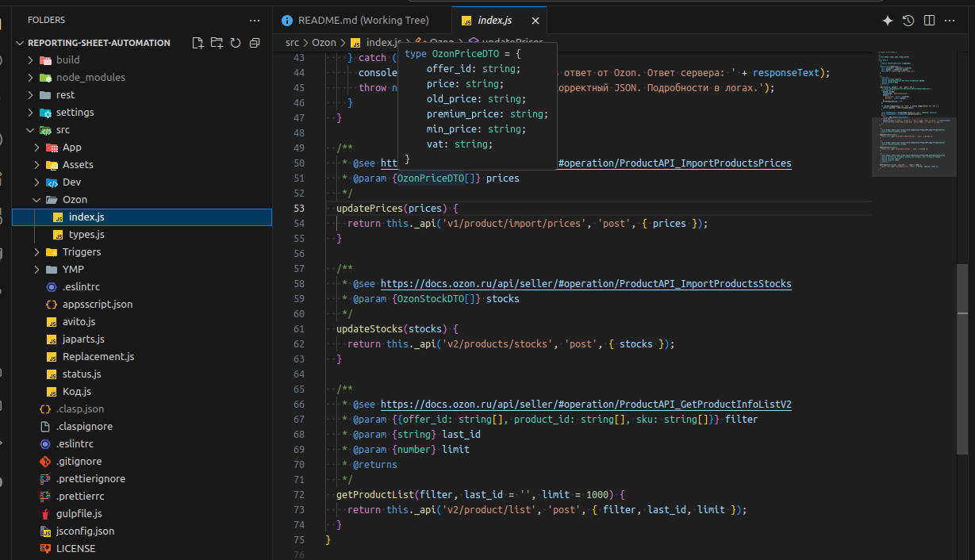Click 'getProductList' method name on line 72
This screenshot has height=560, width=975.
375,495
